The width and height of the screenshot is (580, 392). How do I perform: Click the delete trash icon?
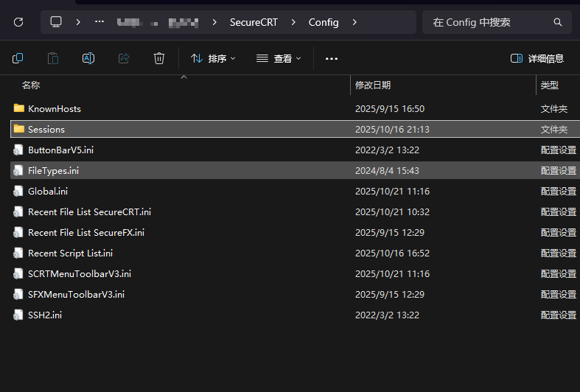[159, 58]
